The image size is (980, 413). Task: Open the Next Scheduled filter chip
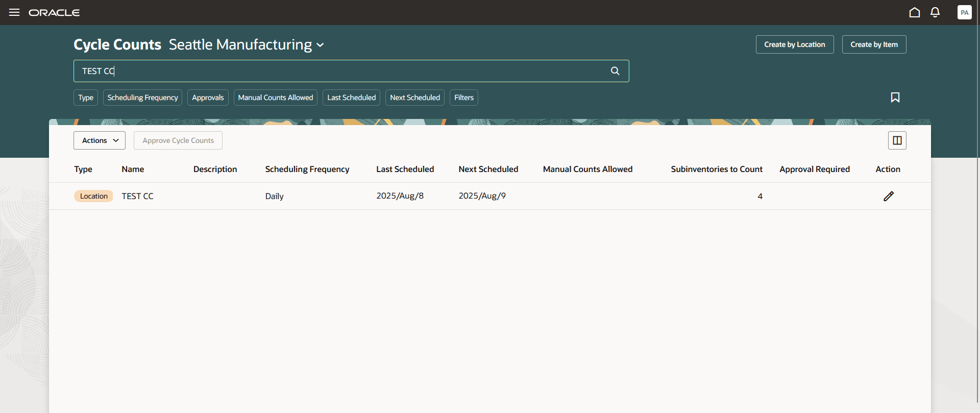click(415, 98)
